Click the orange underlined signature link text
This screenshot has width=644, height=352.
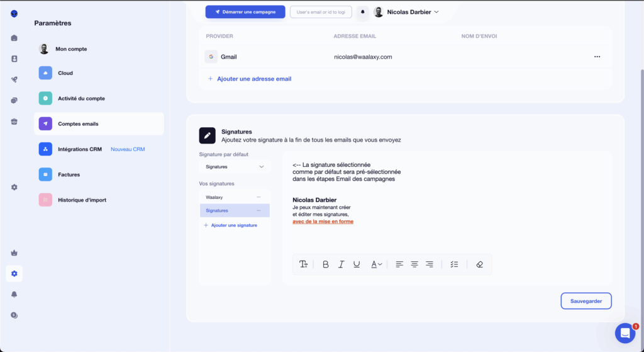pos(323,221)
